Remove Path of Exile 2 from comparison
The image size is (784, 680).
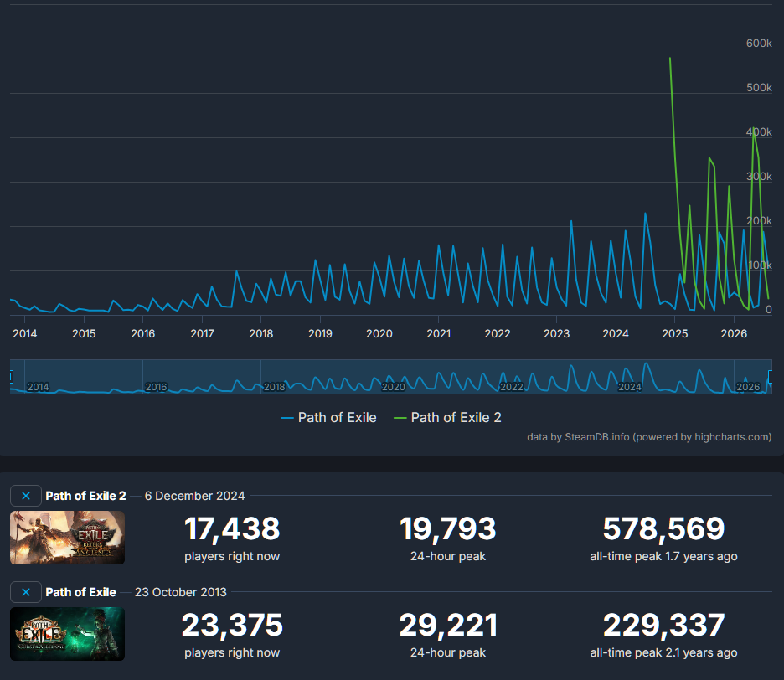[x=26, y=496]
